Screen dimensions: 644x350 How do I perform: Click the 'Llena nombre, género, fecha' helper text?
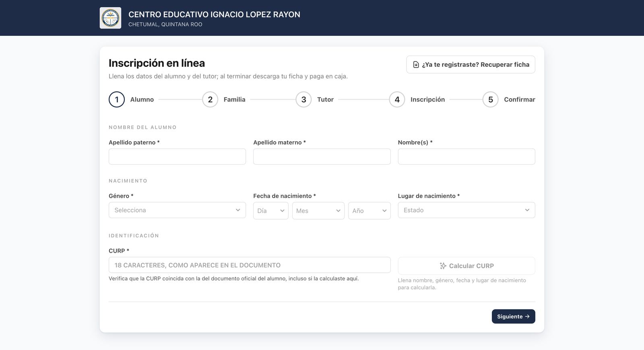coord(462,284)
